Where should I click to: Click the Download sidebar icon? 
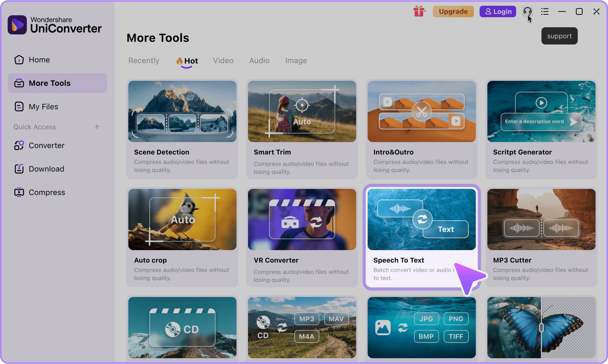point(19,169)
